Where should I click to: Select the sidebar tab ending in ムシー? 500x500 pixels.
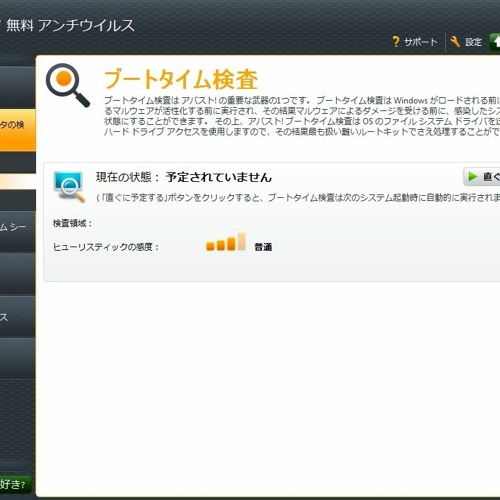coord(18,231)
